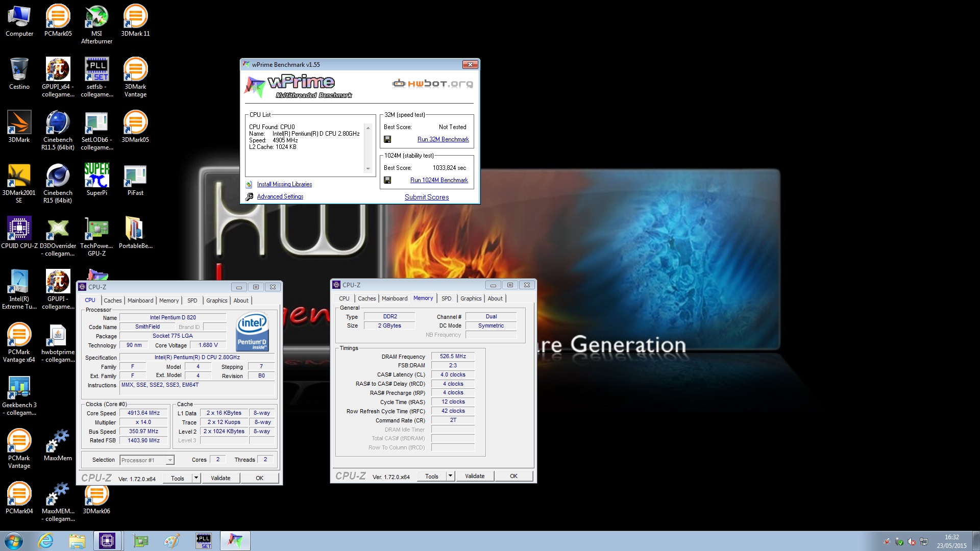Click DRAM Frequency value 526.5 MHz
The width and height of the screenshot is (980, 551).
pos(453,356)
